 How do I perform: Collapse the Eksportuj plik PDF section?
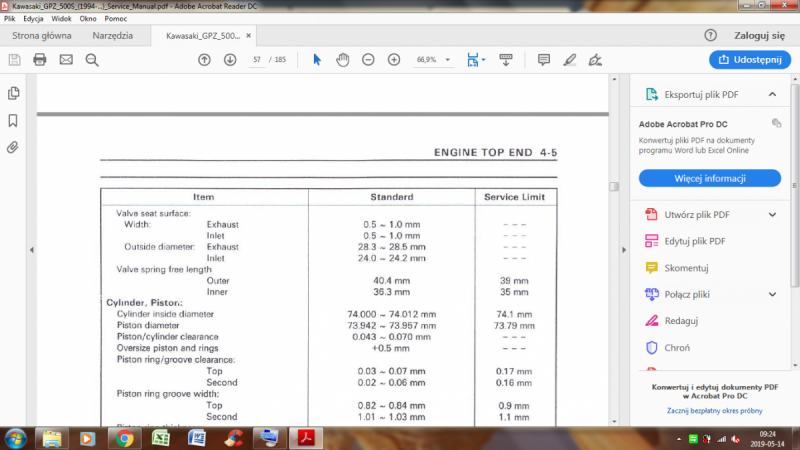tap(772, 94)
